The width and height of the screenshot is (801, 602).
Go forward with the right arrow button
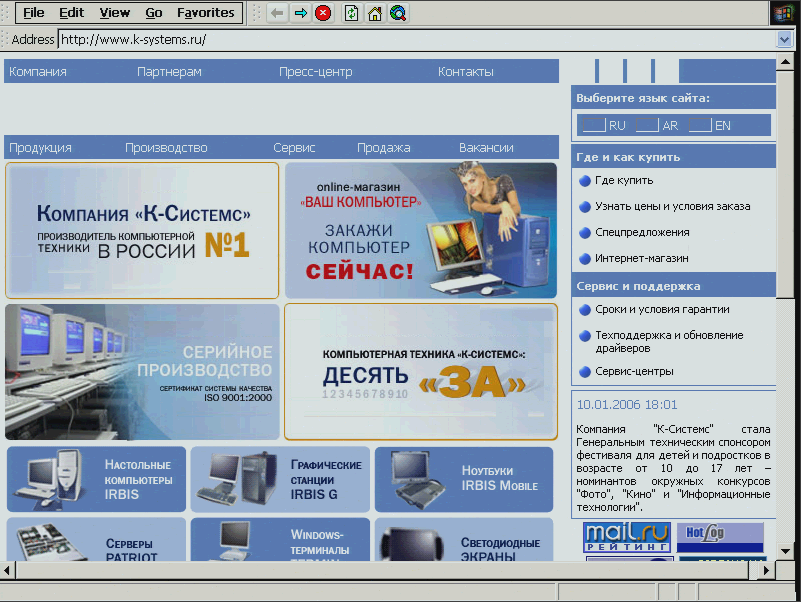point(300,13)
